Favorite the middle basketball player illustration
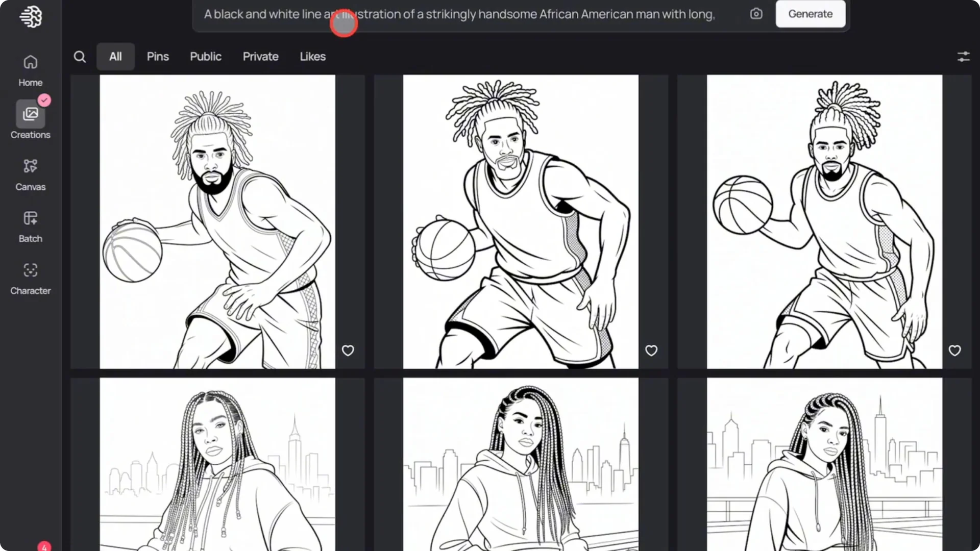This screenshot has height=551, width=980. 651,350
